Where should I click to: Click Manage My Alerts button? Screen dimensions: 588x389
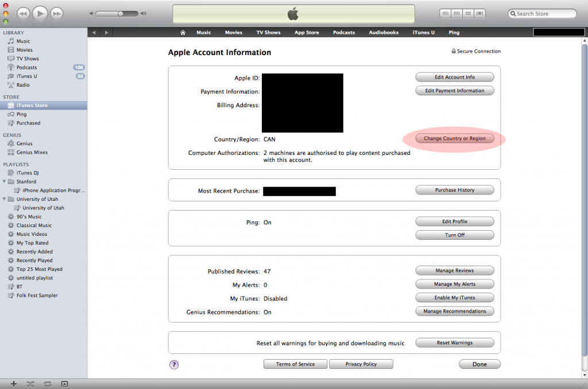point(455,284)
